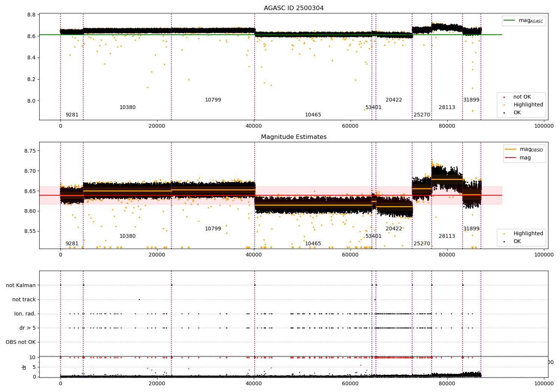Select the orange mag OBSID legend entry
560x392 pixels.
point(524,149)
